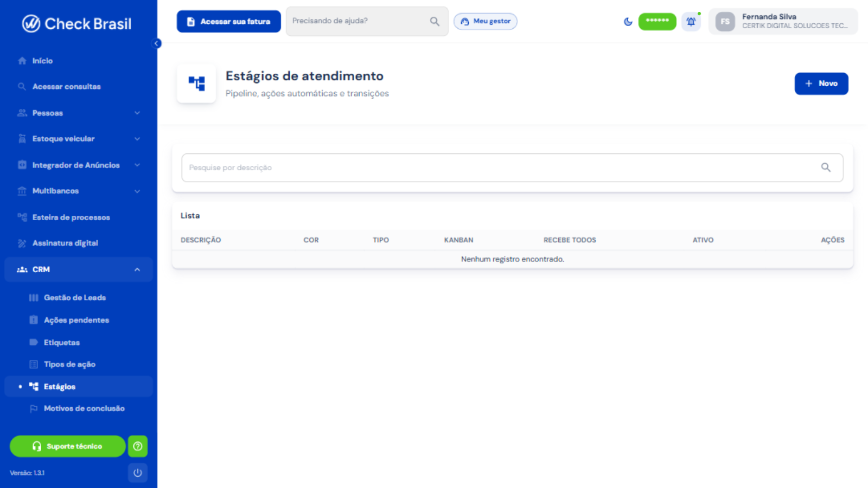Collapse the CRM menu chevron
This screenshot has height=488, width=868.
(137, 269)
